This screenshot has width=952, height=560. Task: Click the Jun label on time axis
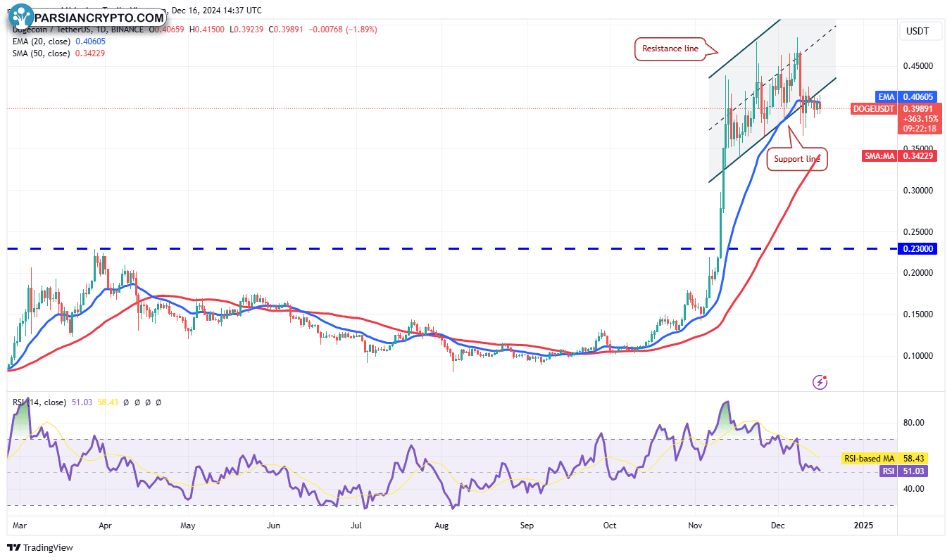point(273,526)
